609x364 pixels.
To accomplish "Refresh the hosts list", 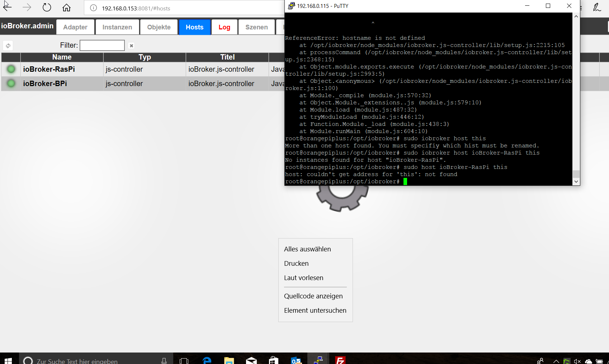I will point(8,46).
